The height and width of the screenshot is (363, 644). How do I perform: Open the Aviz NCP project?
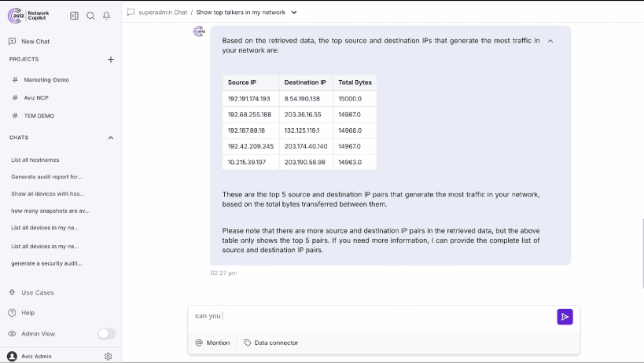[36, 97]
